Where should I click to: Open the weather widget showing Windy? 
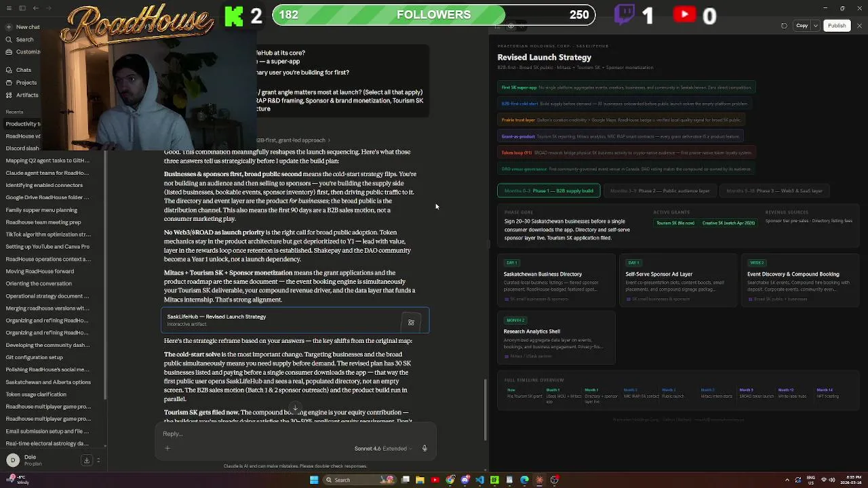tap(16, 480)
